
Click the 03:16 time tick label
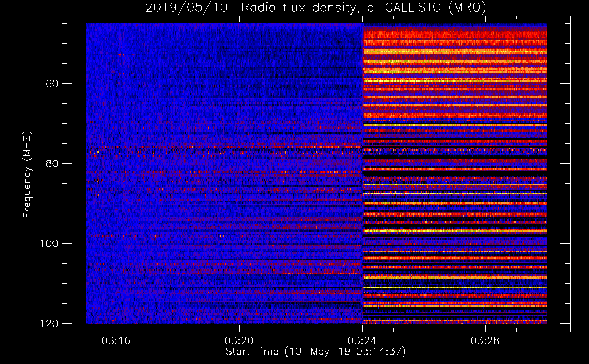116,341
